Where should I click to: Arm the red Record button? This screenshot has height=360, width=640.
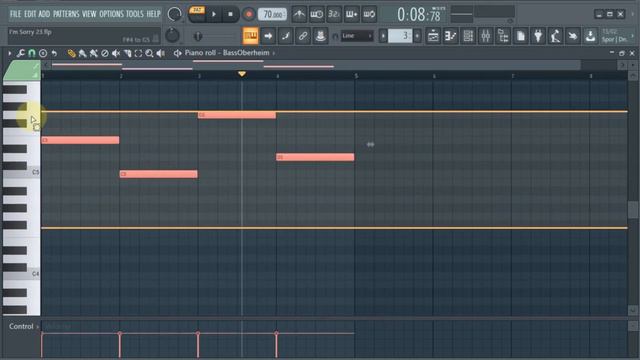249,14
